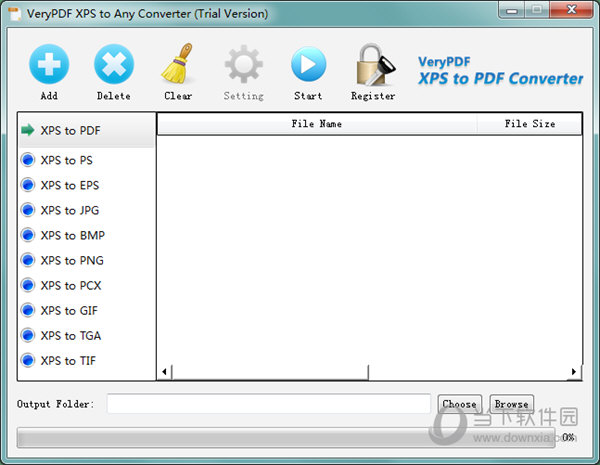
Task: Click the Add plus icon
Action: [49, 64]
